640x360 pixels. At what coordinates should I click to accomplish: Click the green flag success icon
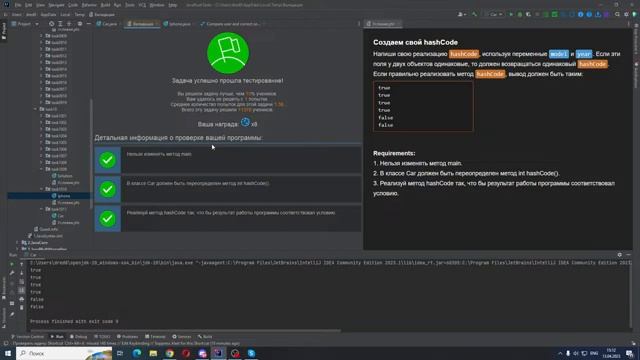(228, 53)
